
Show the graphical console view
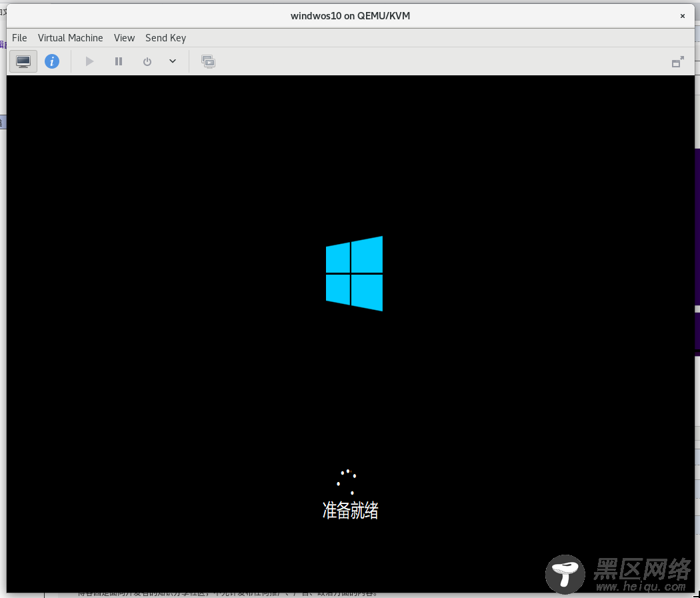23,61
